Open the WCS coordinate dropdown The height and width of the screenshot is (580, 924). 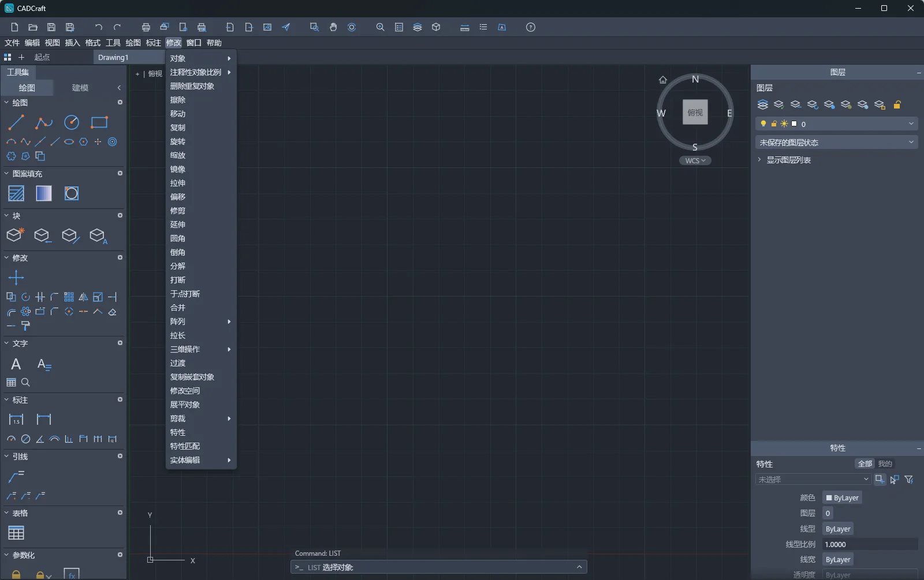pos(695,160)
